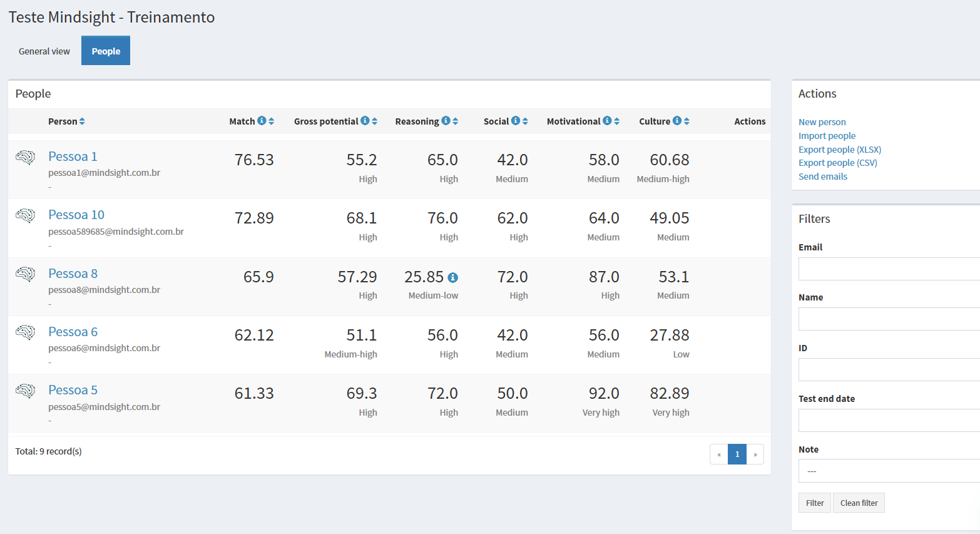Sort table by Person column arrows
The width and height of the screenshot is (980, 534).
point(82,121)
